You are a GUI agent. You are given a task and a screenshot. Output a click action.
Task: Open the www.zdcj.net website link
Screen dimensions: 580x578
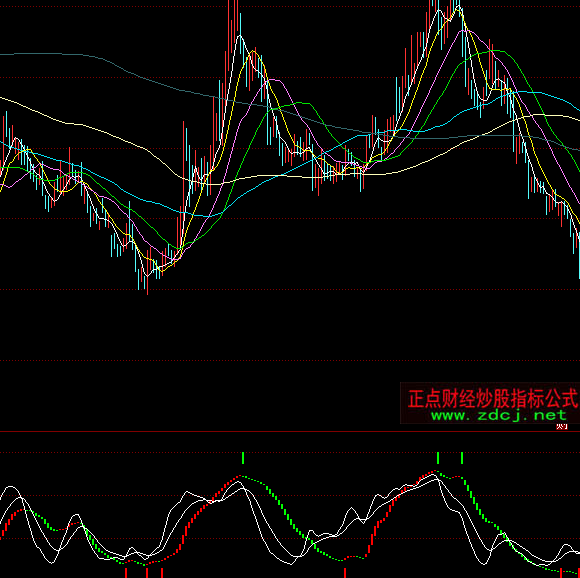(x=499, y=415)
